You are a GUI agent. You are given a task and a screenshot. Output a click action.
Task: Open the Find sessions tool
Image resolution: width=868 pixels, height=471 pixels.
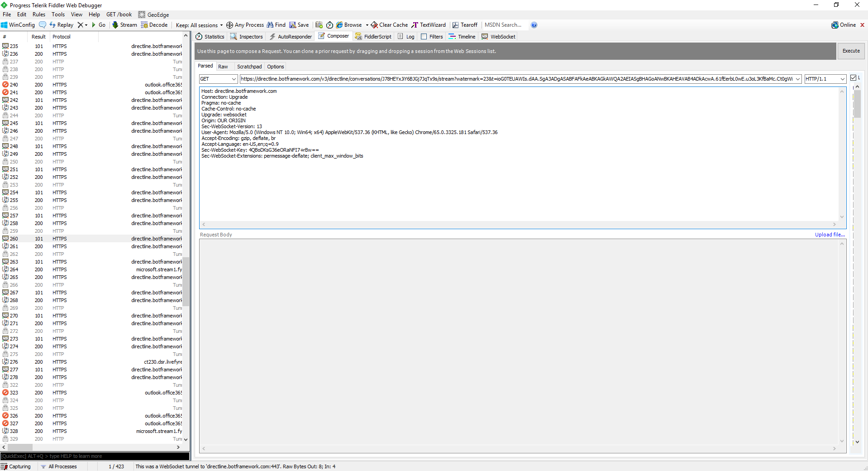[276, 25]
